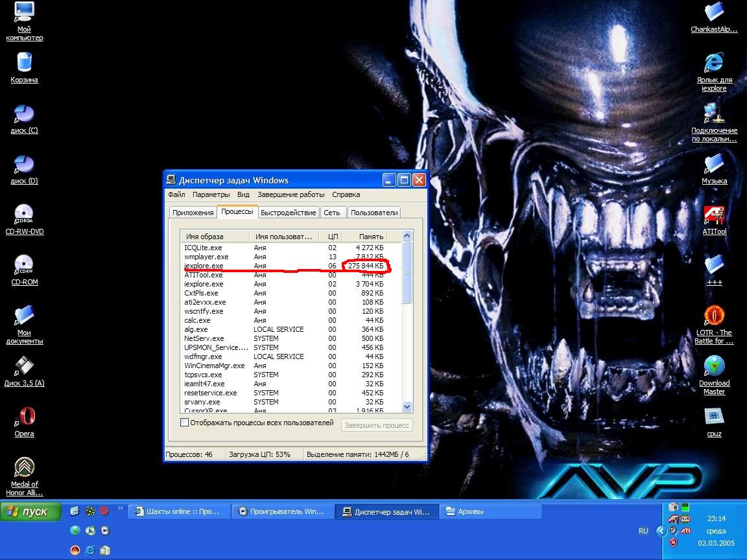
Task: Open the Мой компьютер desktop icon
Action: point(24,21)
